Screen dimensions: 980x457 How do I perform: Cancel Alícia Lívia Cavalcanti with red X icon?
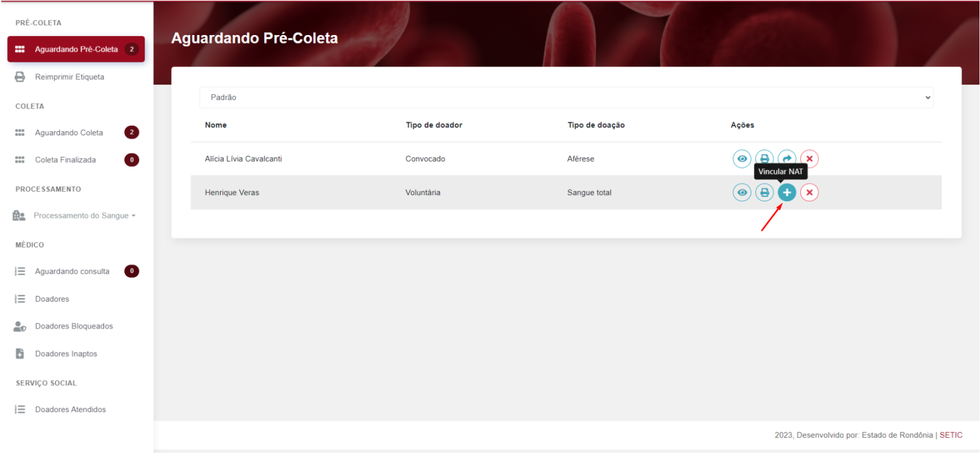tap(809, 159)
